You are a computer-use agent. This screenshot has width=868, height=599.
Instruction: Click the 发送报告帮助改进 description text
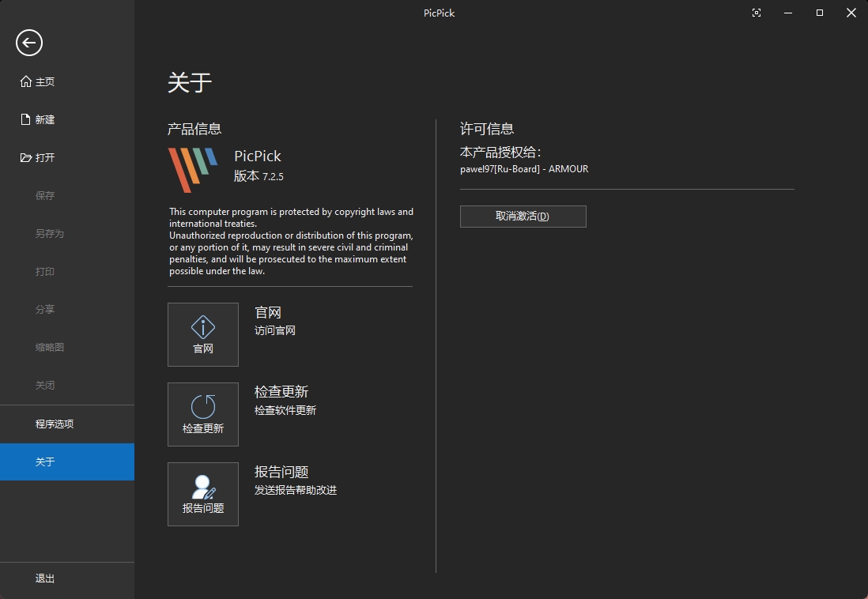(296, 490)
